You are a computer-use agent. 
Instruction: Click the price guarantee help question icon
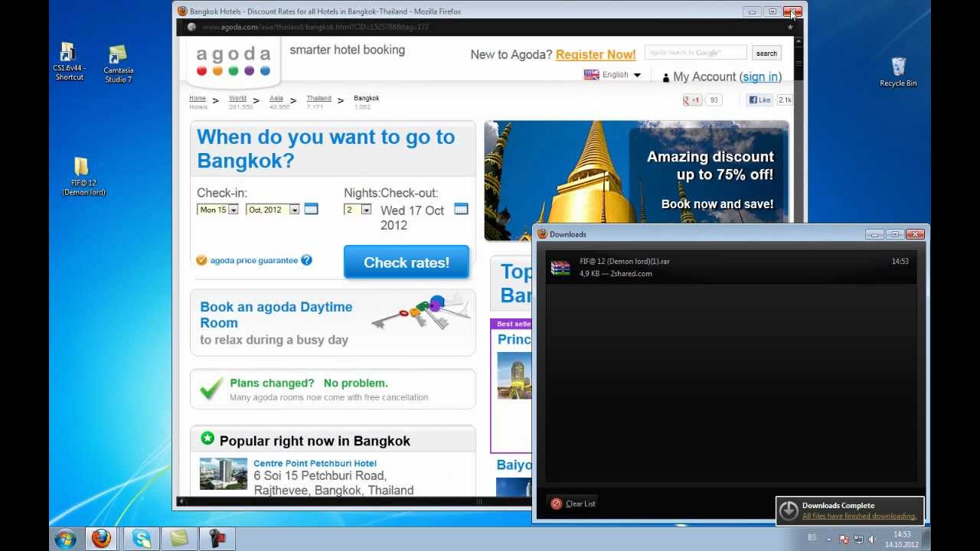pos(306,260)
